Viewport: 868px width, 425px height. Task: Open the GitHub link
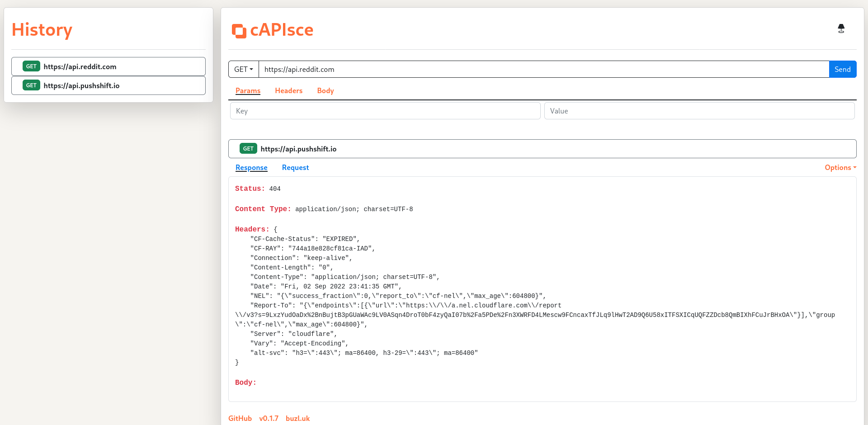[240, 418]
